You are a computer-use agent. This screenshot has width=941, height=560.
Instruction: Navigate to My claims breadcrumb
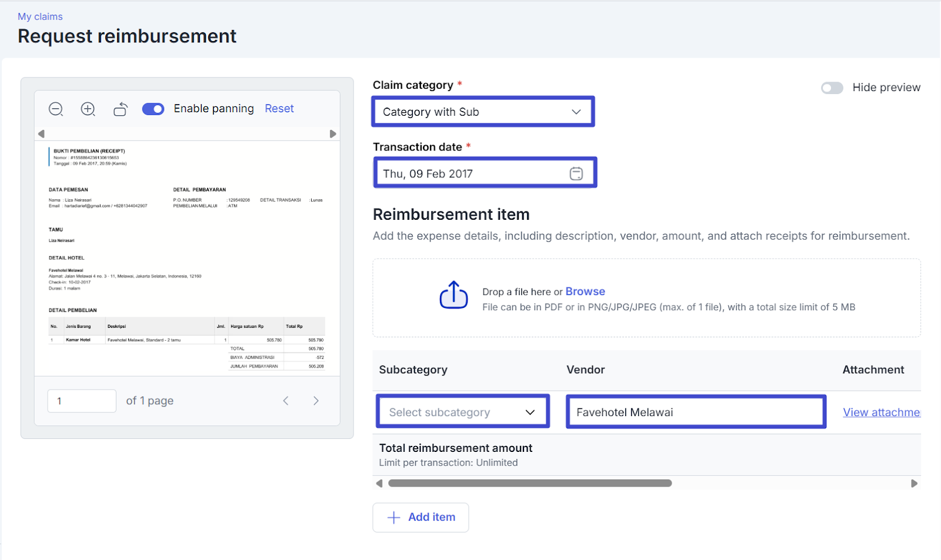(40, 16)
